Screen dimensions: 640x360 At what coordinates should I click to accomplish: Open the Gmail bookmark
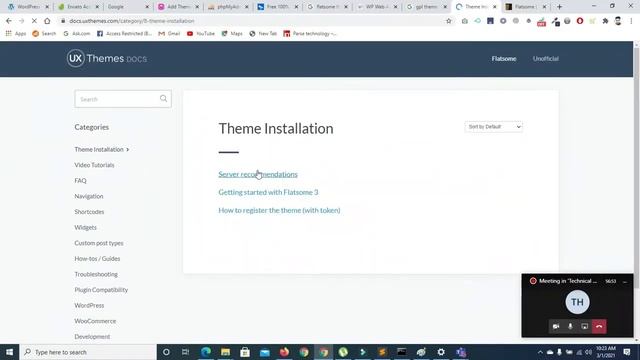click(169, 33)
